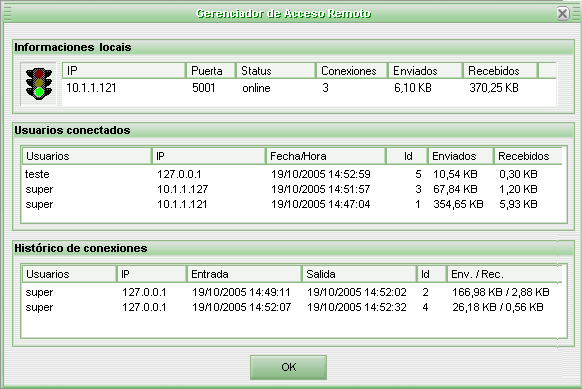Click Recebidos header in Informaciones locais

(x=500, y=71)
